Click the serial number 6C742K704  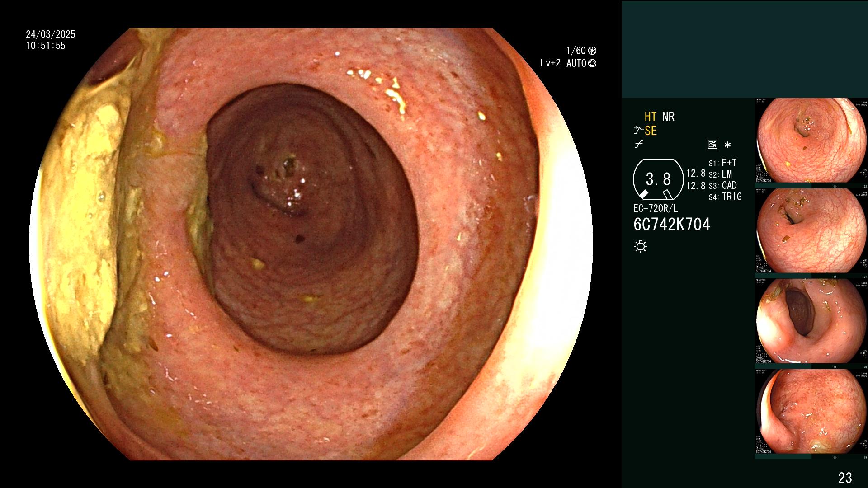point(672,225)
